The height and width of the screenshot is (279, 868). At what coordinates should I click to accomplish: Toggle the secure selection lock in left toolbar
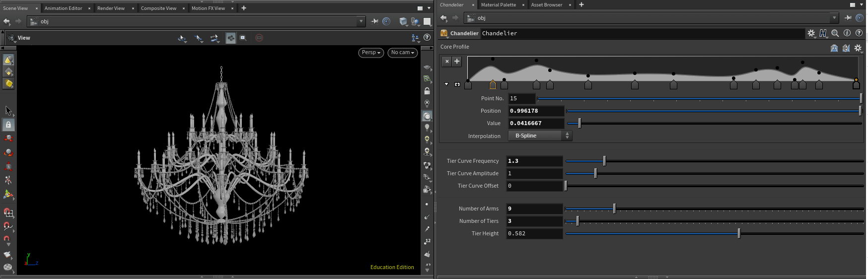point(8,125)
